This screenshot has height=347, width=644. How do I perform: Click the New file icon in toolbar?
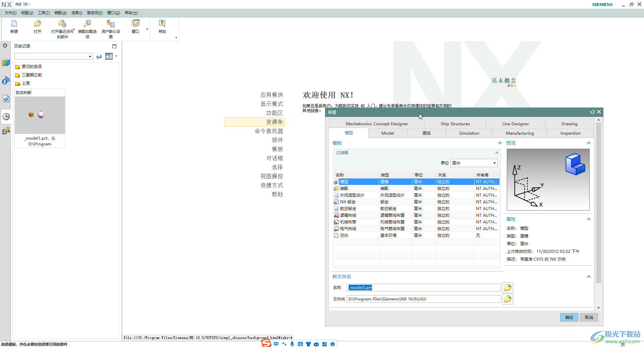pos(14,24)
